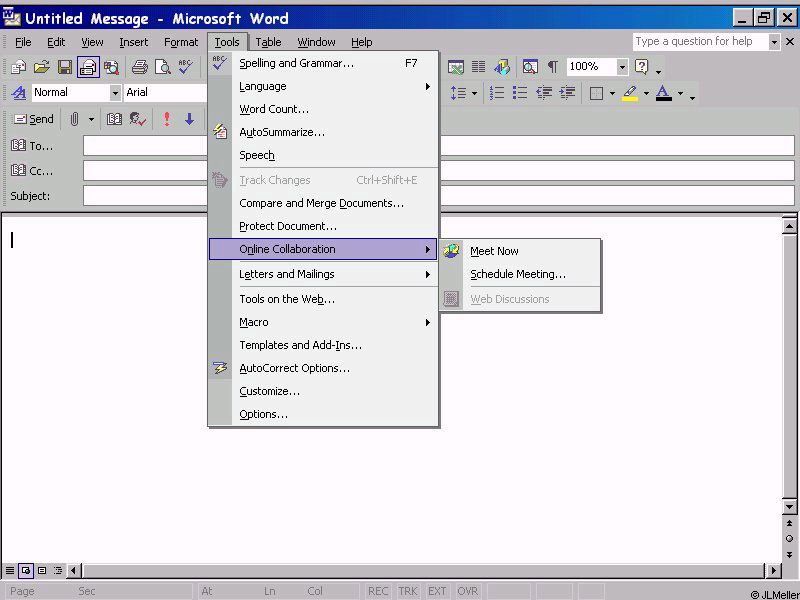Expand the Normal style dropdown

click(x=115, y=93)
